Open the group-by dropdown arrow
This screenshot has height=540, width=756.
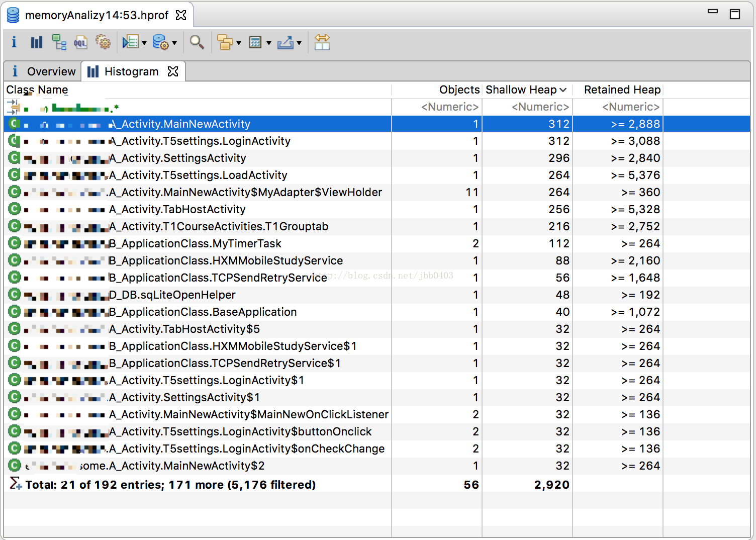239,43
